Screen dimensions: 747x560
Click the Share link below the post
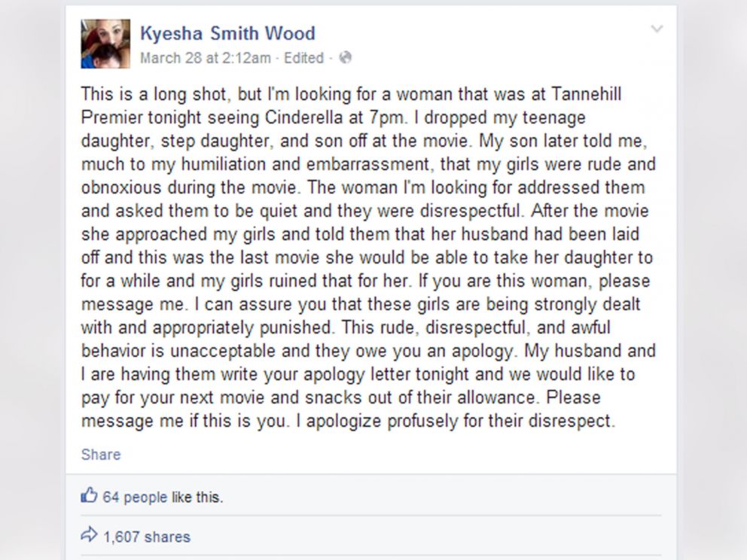coord(101,455)
